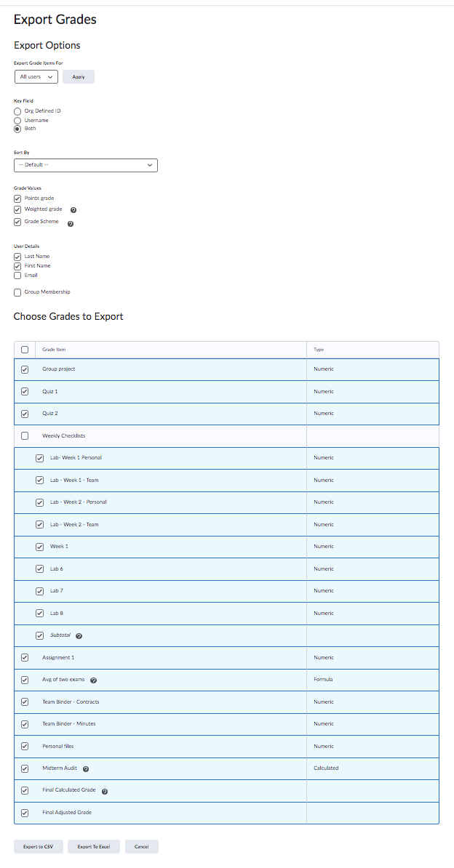Image resolution: width=454 pixels, height=868 pixels.
Task: Open help icon beside Midterm Audit
Action: [86, 769]
